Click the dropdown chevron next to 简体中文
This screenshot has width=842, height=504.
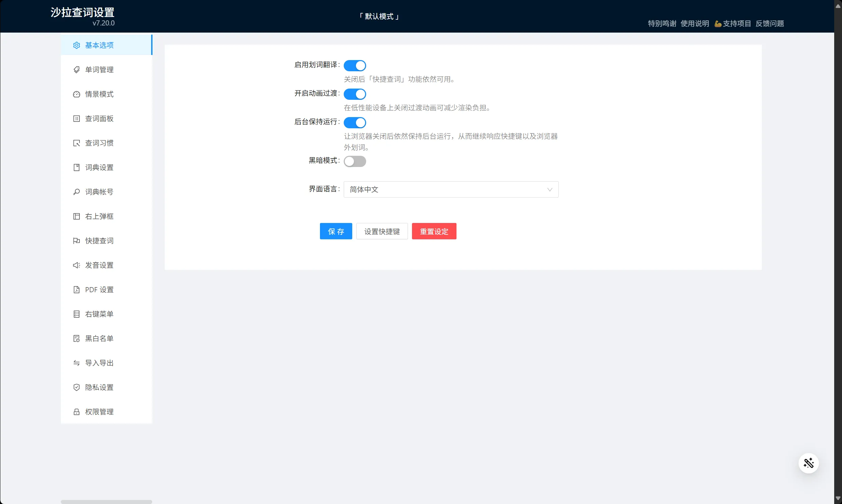(x=550, y=189)
